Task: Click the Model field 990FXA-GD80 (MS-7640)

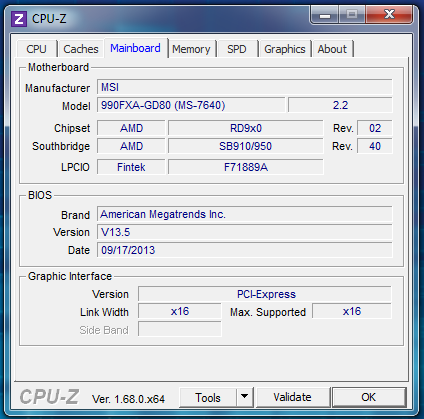Action: 191,105
